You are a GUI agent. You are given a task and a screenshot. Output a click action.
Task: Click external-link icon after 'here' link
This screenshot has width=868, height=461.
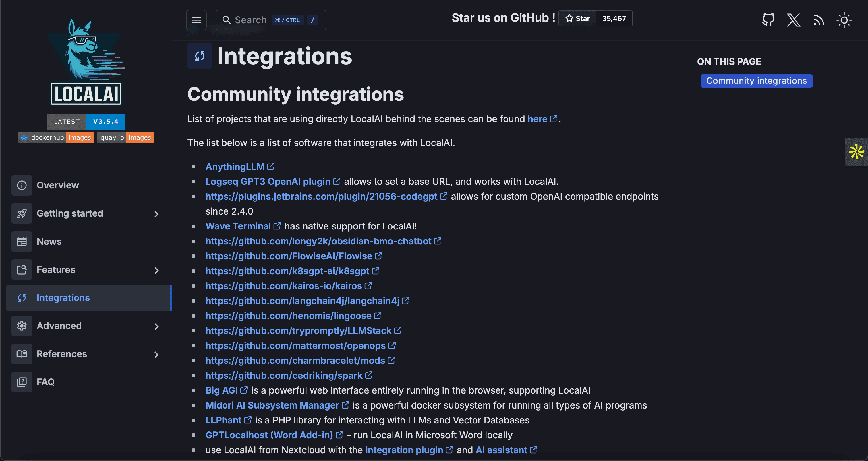pyautogui.click(x=554, y=119)
